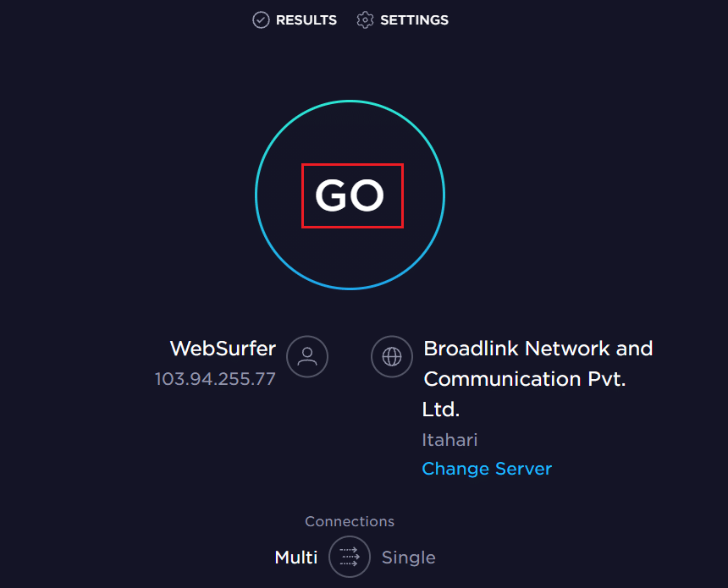The image size is (728, 588).
Task: Tap the GO button inside the circle
Action: [x=351, y=195]
